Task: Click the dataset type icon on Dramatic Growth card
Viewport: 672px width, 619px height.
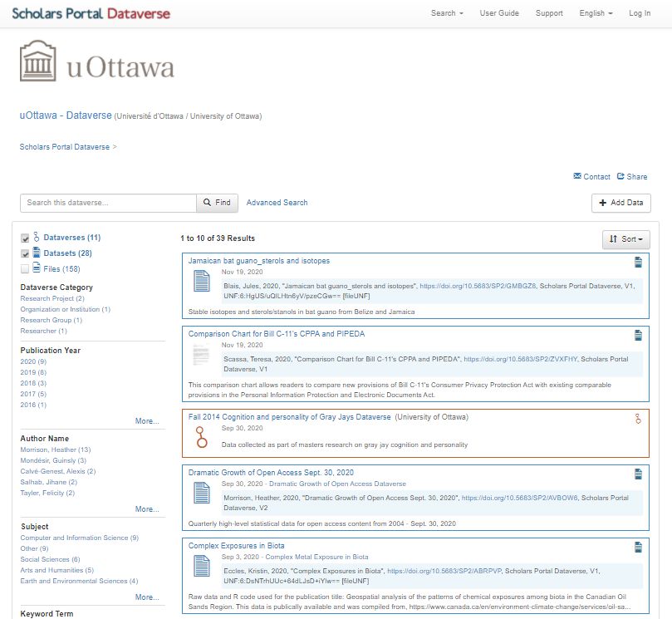Action: 638,474
